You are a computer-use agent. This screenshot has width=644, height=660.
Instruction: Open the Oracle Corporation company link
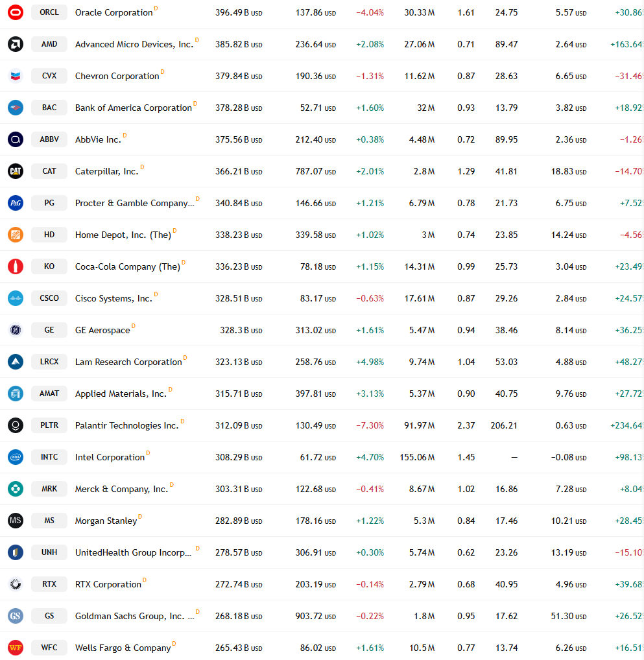113,12
